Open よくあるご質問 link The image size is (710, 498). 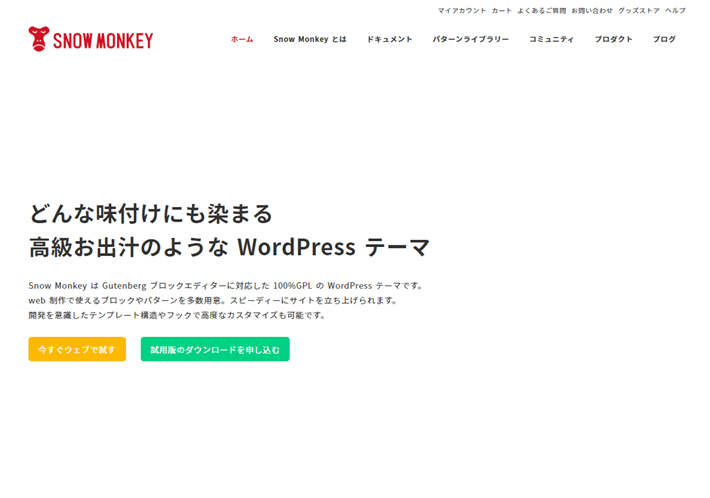542,10
